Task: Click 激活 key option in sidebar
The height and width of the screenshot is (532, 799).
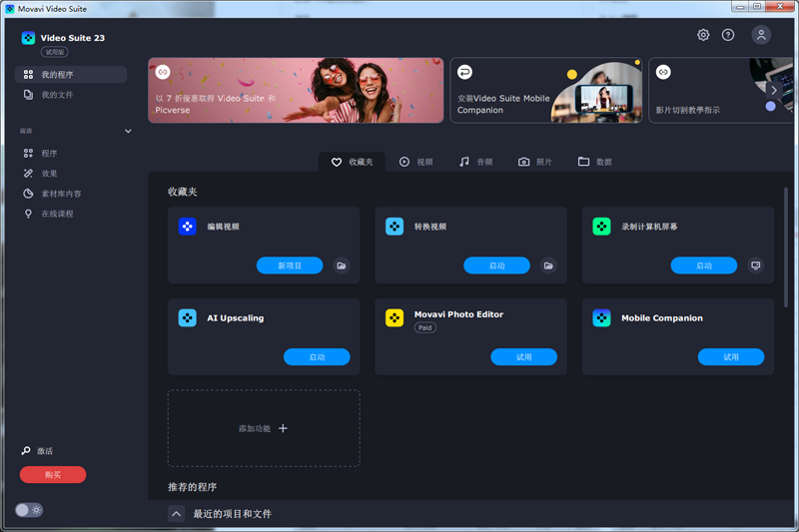Action: [x=37, y=451]
